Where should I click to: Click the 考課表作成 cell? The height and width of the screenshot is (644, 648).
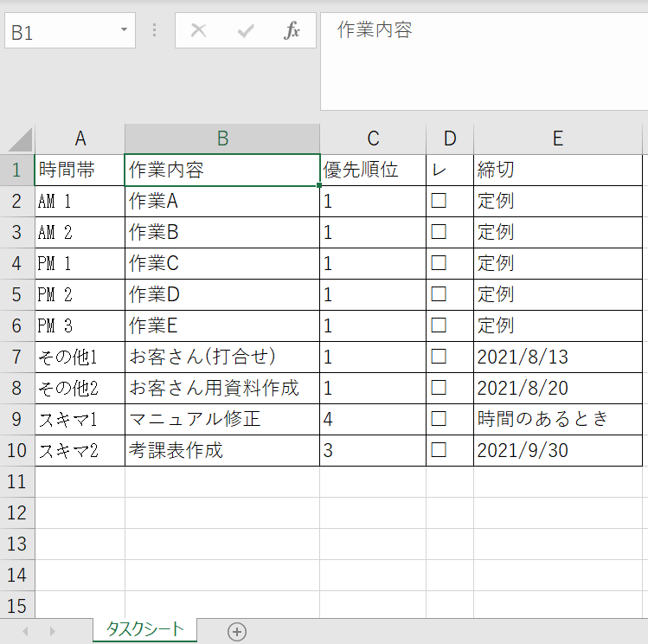tap(222, 450)
